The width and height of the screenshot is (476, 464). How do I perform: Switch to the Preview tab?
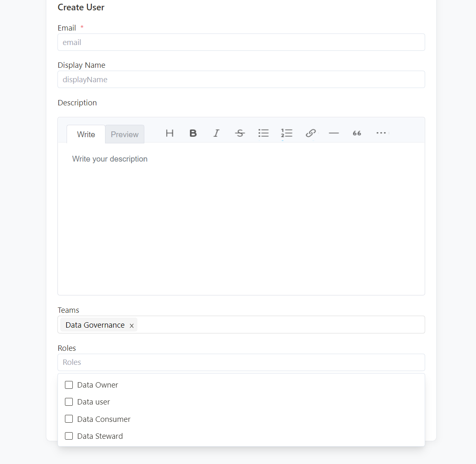[x=124, y=134]
